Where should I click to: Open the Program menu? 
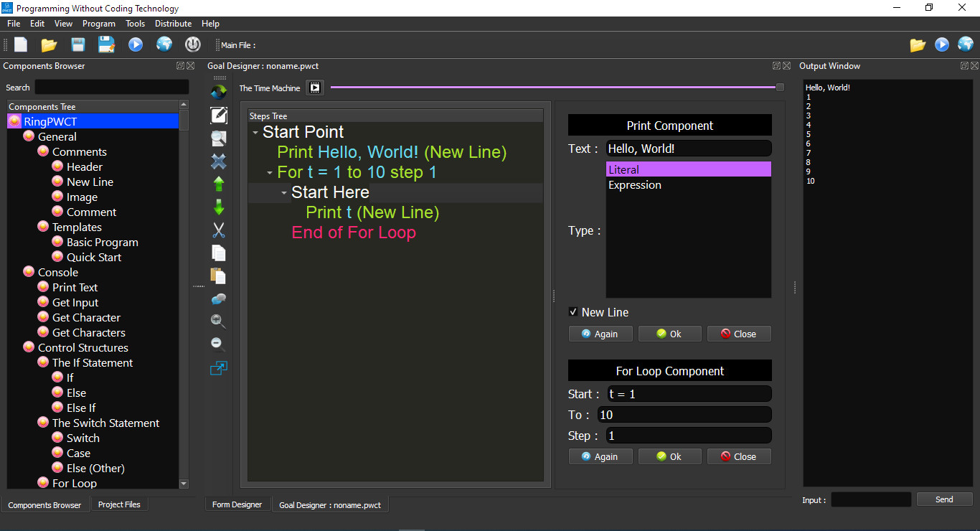99,23
